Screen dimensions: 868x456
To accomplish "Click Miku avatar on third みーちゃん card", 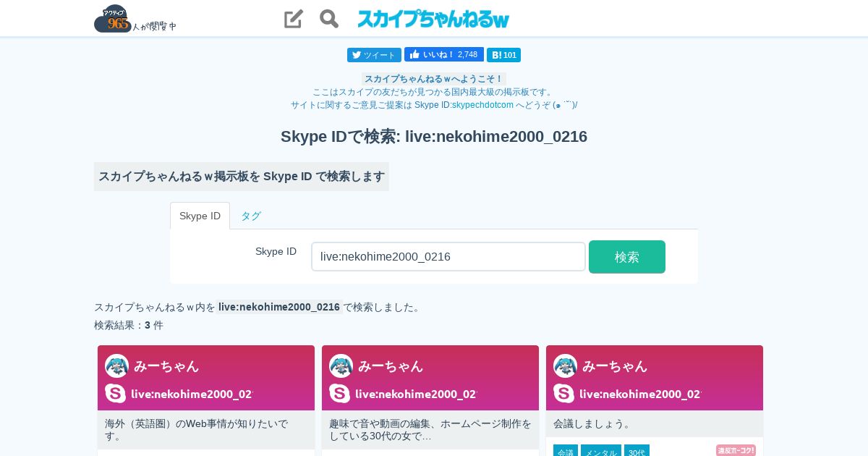I will pyautogui.click(x=565, y=366).
